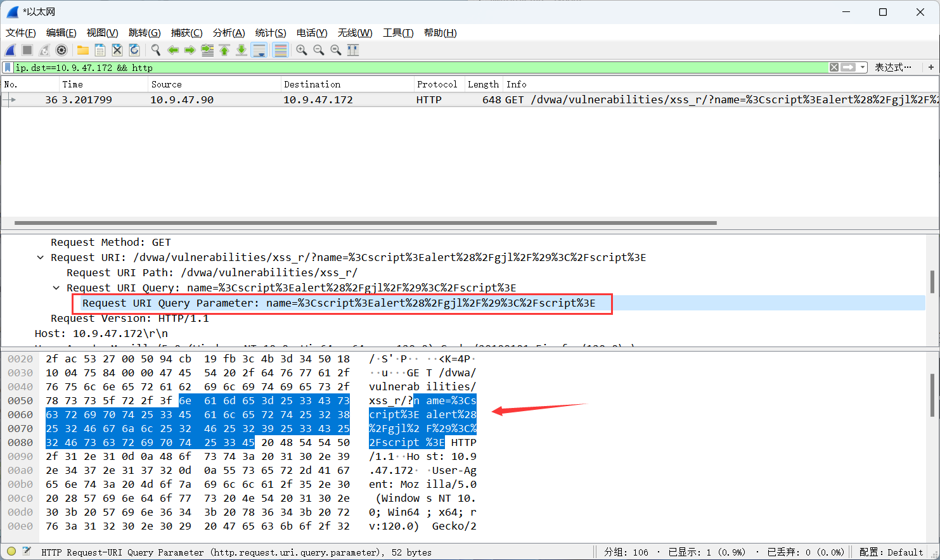Select the Request URI Path line

tap(212, 272)
